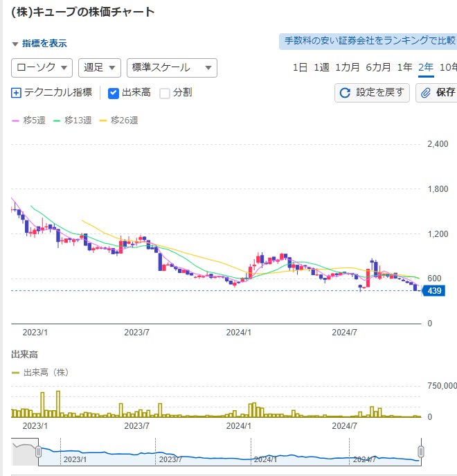Open the ローソク chart type dropdown
The image size is (457, 476).
pos(42,68)
